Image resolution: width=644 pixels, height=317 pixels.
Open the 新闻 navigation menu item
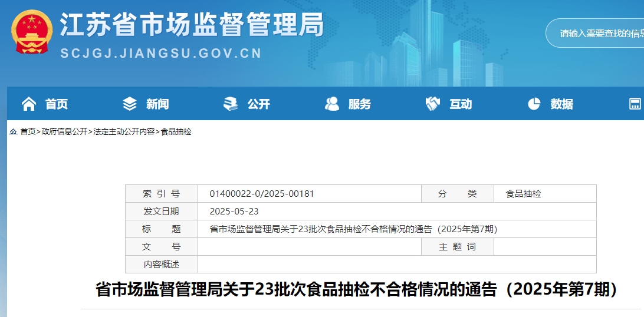pos(157,104)
